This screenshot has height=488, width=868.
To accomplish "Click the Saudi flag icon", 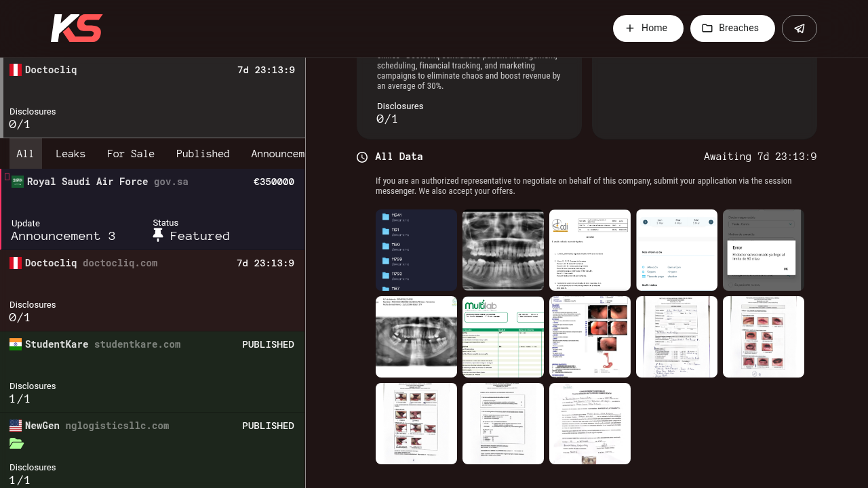I will coord(18,182).
